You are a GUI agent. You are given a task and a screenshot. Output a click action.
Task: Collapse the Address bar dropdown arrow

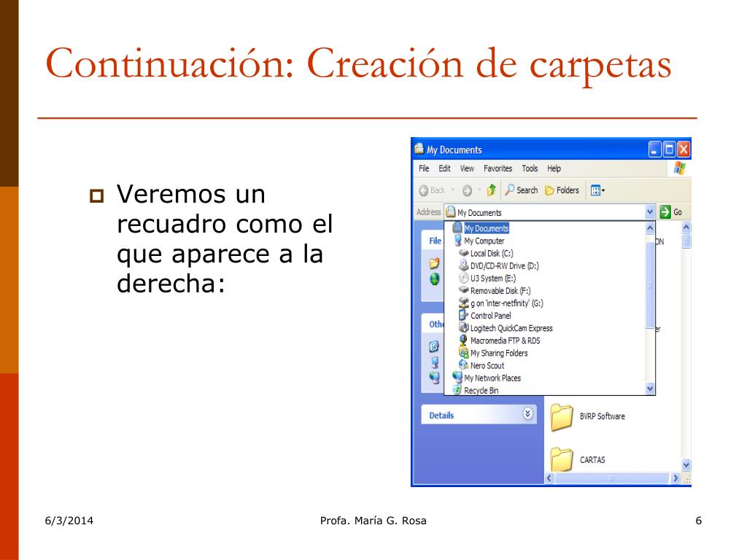coord(650,212)
